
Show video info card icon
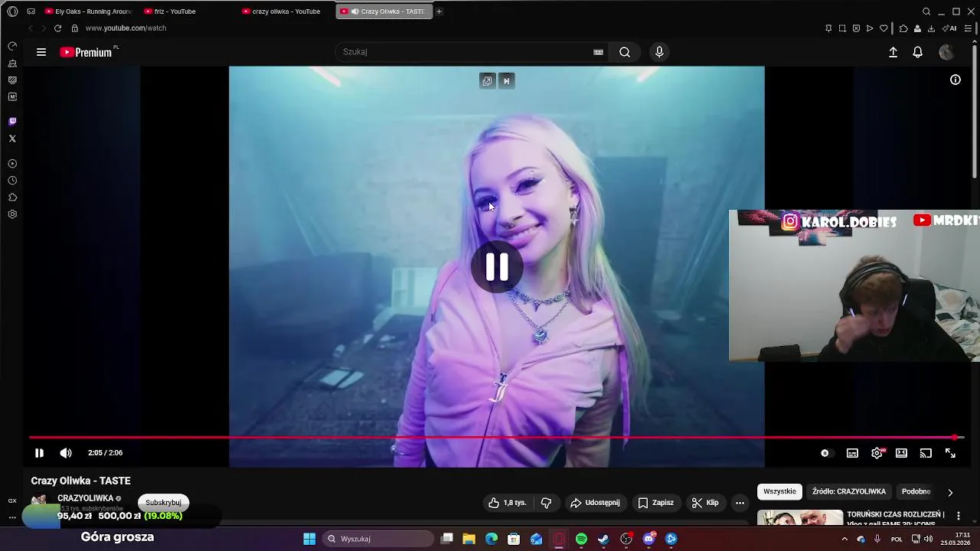click(x=955, y=80)
